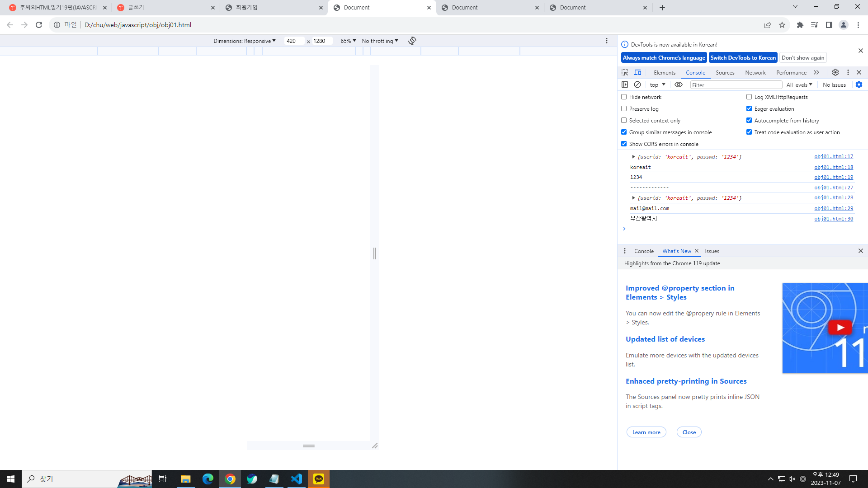The image size is (868, 488).
Task: Click the console Filter input field
Action: [x=736, y=85]
